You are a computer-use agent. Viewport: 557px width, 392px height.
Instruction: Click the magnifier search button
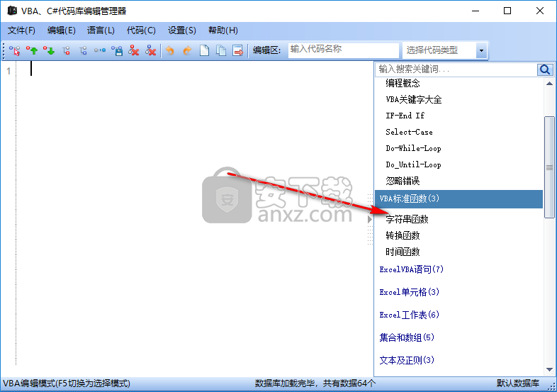[x=544, y=69]
